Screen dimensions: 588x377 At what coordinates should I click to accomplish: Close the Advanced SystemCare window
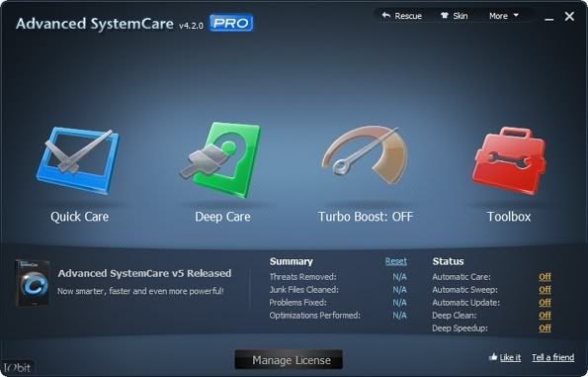[x=569, y=16]
